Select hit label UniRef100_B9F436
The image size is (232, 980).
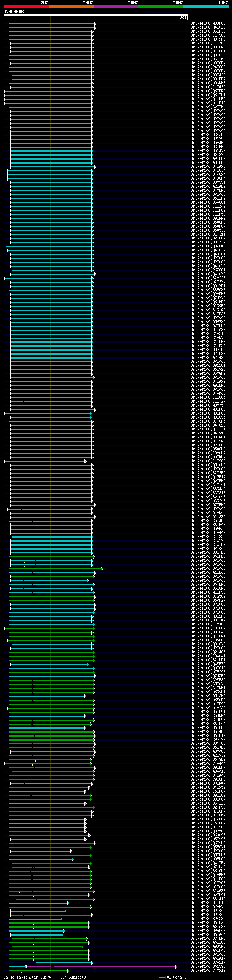point(208,75)
